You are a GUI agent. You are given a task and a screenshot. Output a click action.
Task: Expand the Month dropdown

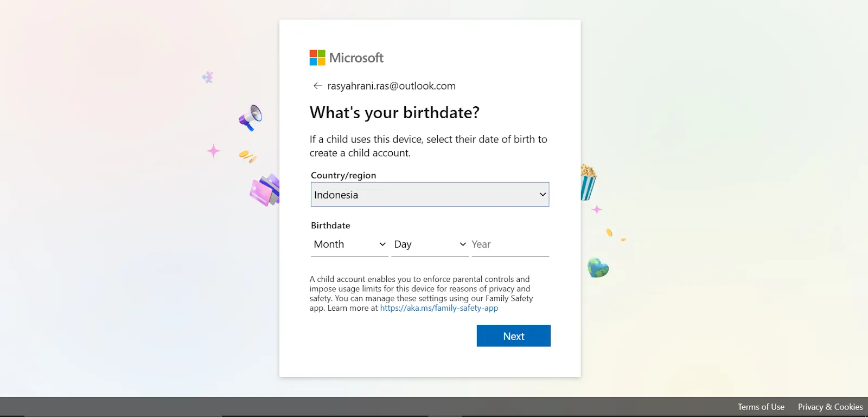(349, 245)
